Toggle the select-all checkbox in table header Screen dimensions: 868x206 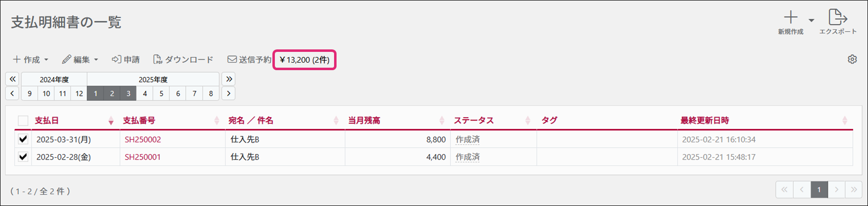pos(23,121)
